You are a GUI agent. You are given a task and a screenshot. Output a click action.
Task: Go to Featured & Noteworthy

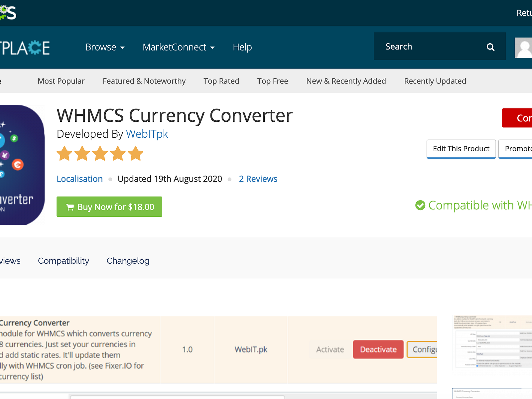(x=144, y=81)
